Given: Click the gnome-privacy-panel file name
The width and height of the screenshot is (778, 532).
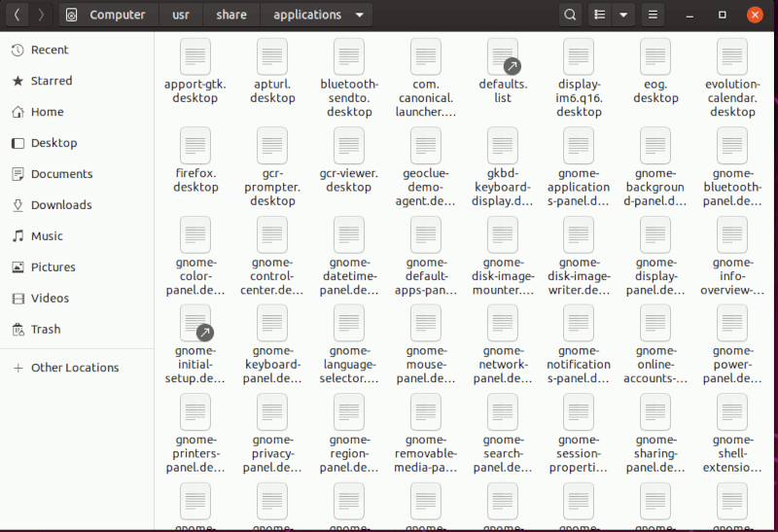Looking at the screenshot, I should [x=272, y=453].
